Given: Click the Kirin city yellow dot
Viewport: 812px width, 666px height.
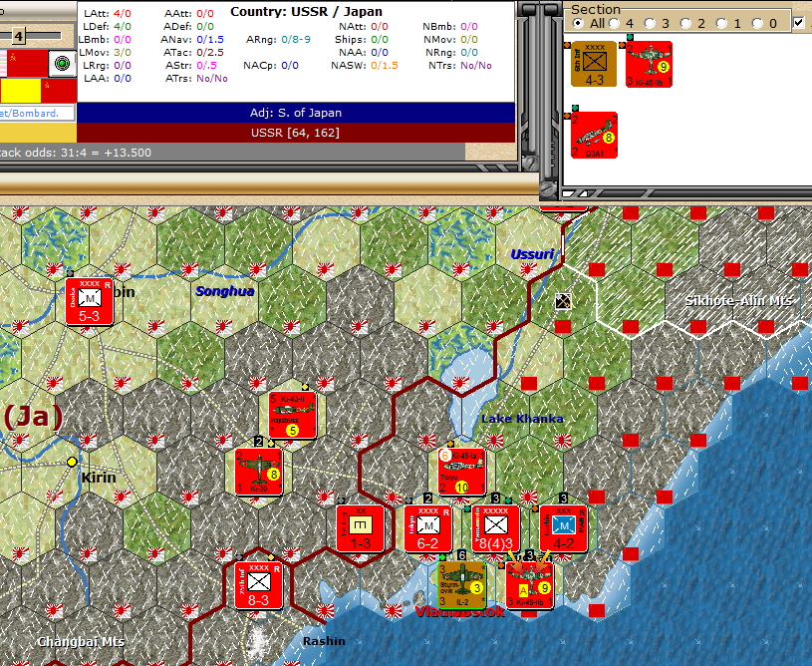Looking at the screenshot, I should 72,462.
